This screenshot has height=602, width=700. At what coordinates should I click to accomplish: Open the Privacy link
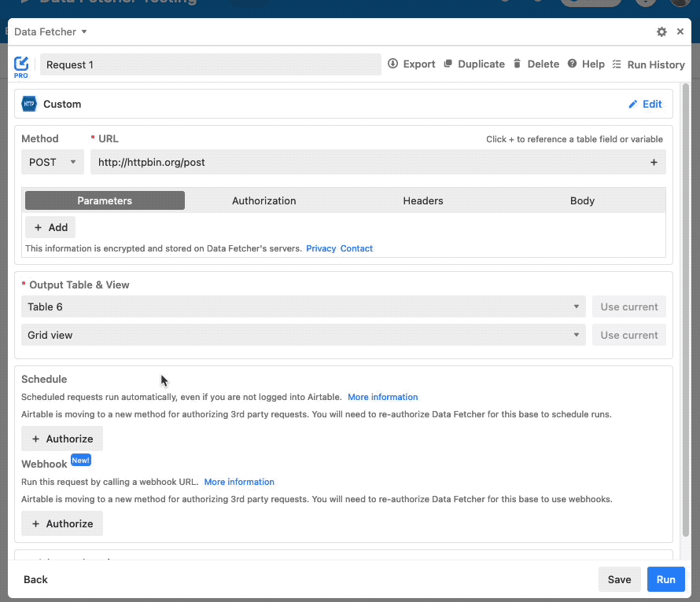pos(321,248)
